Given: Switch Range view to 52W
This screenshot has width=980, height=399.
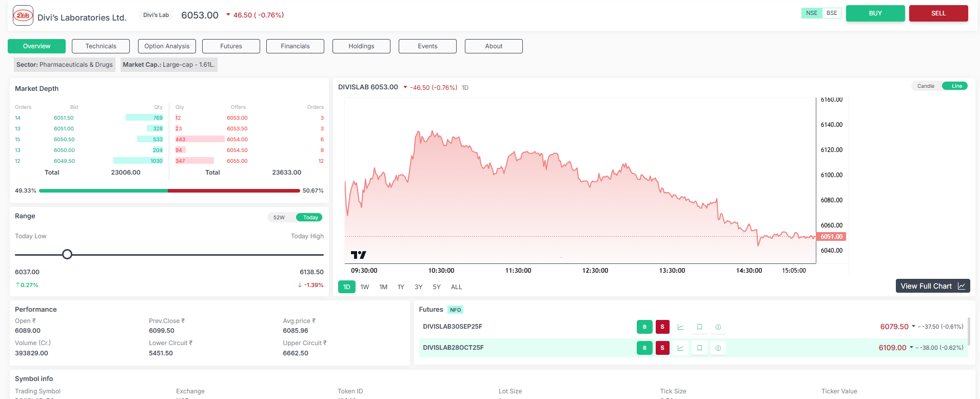Looking at the screenshot, I should [x=279, y=218].
